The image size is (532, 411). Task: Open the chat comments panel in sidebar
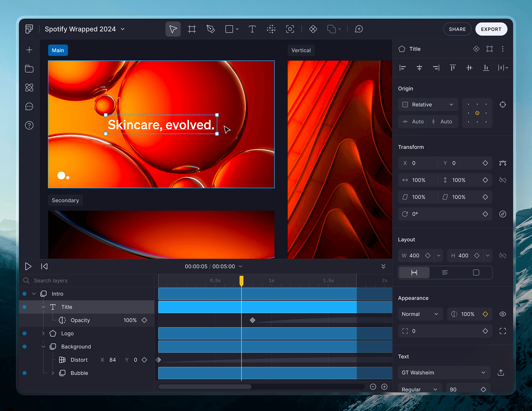point(29,107)
